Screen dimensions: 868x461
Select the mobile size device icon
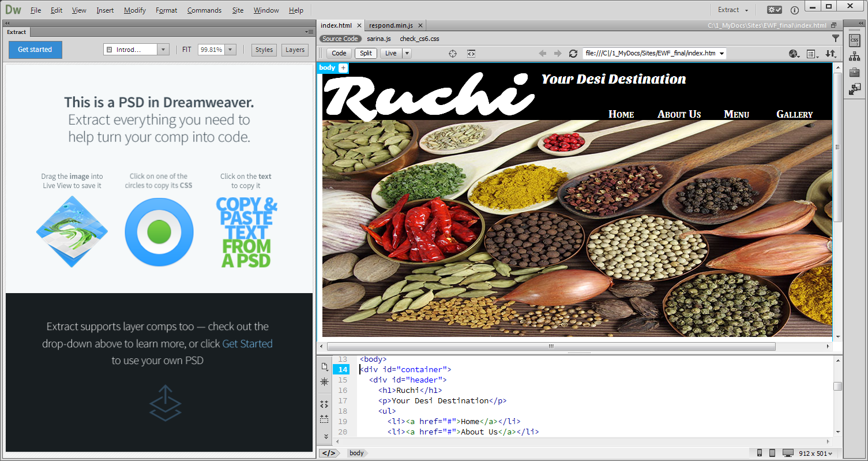coord(760,453)
